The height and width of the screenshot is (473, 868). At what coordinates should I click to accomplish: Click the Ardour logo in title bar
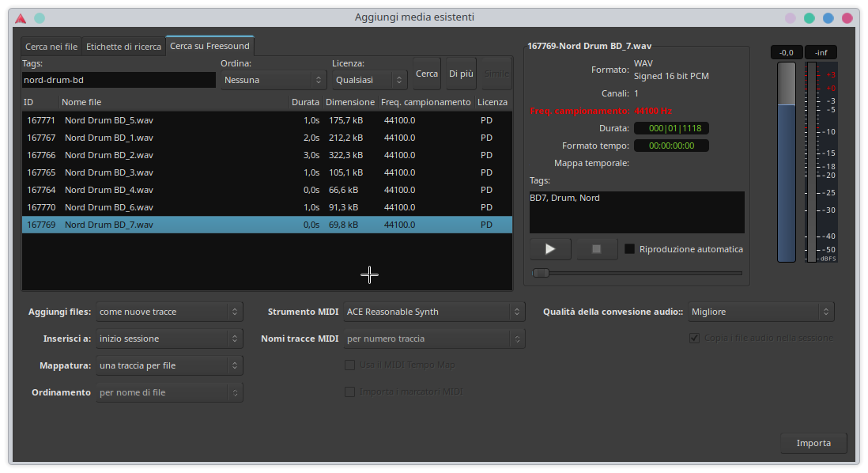(x=21, y=17)
